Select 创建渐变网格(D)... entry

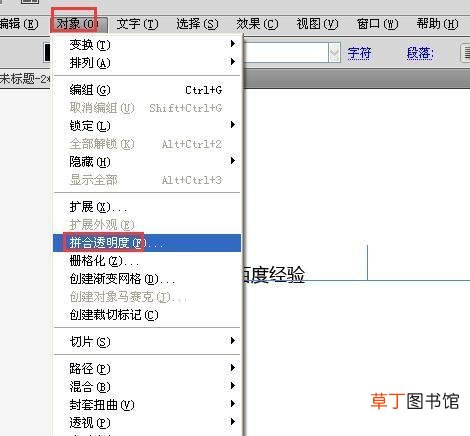[147, 279]
